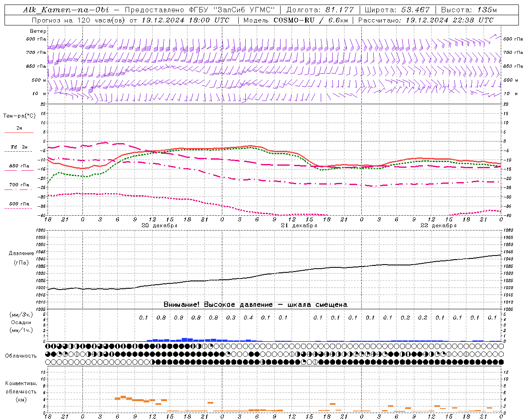Click the 22 декабря date label
This screenshot has width=525, height=420.
(438, 226)
